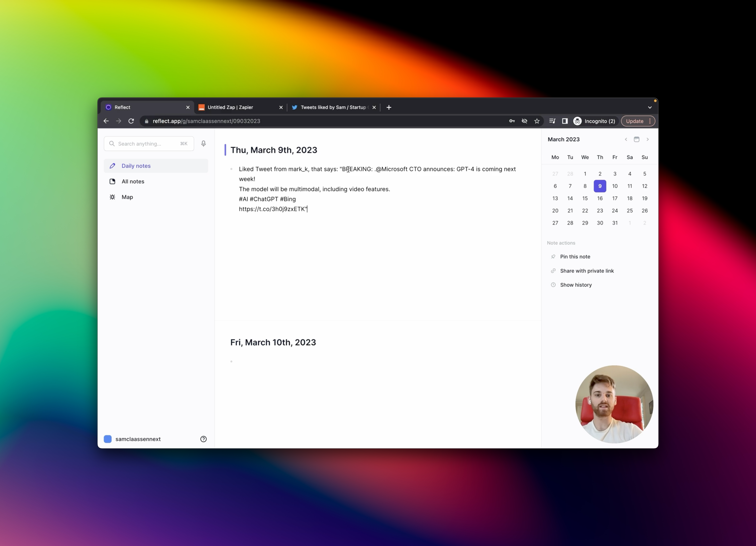This screenshot has width=756, height=546.
Task: Go to previous month in calendar
Action: pos(626,140)
